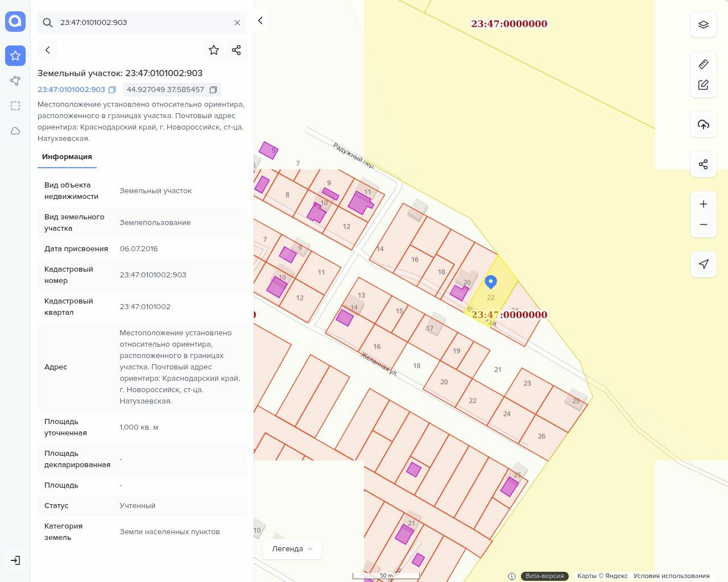Viewport: 728px width, 582px height.
Task: Click the blue marker on parcel 22
Action: pyautogui.click(x=490, y=281)
